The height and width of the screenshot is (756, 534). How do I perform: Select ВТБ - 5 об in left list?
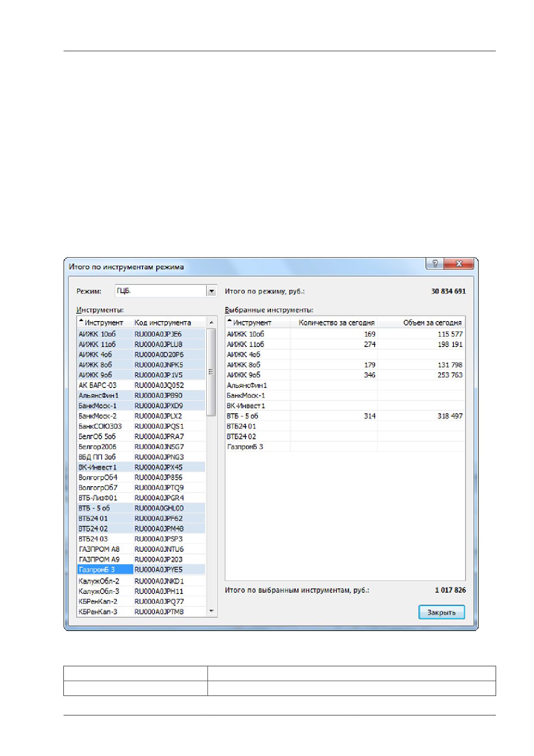pyautogui.click(x=141, y=508)
